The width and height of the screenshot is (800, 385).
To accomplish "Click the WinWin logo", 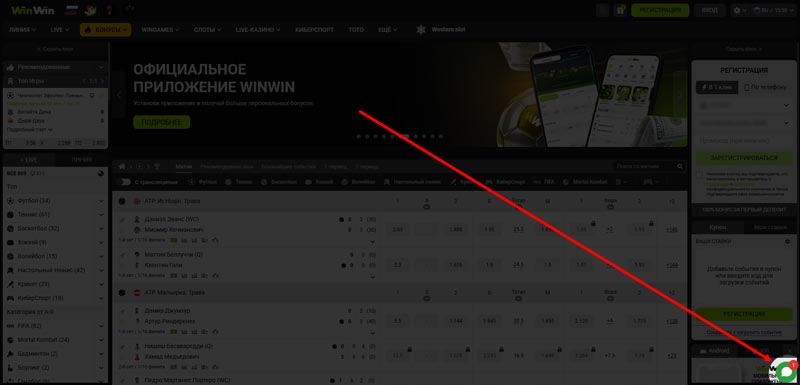I will [33, 10].
